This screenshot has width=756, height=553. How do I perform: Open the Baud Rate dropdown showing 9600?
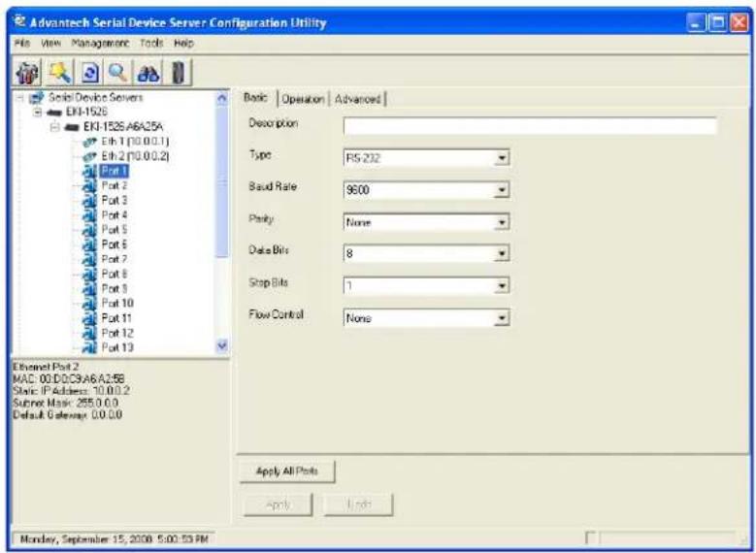[502, 190]
